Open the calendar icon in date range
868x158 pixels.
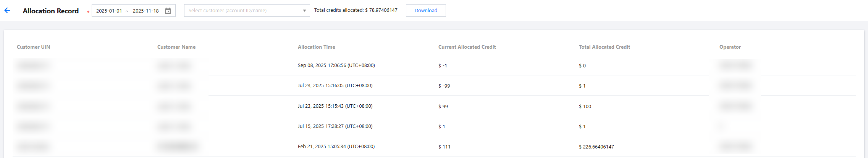(168, 11)
